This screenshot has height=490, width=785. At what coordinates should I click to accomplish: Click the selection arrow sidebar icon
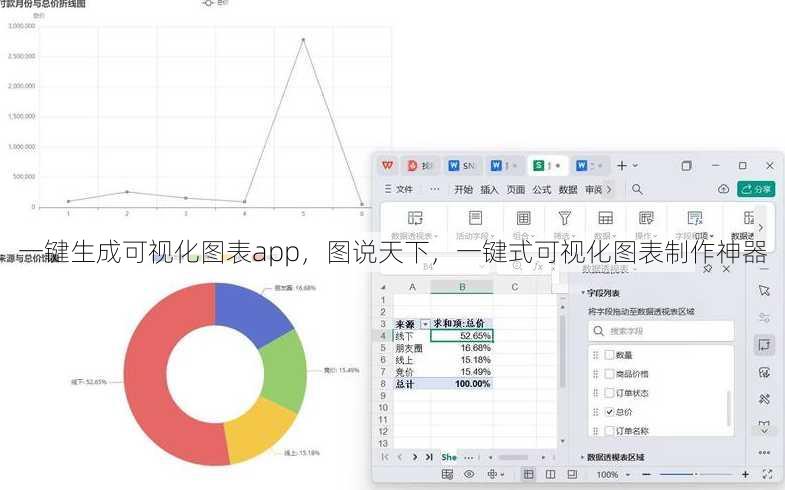764,290
